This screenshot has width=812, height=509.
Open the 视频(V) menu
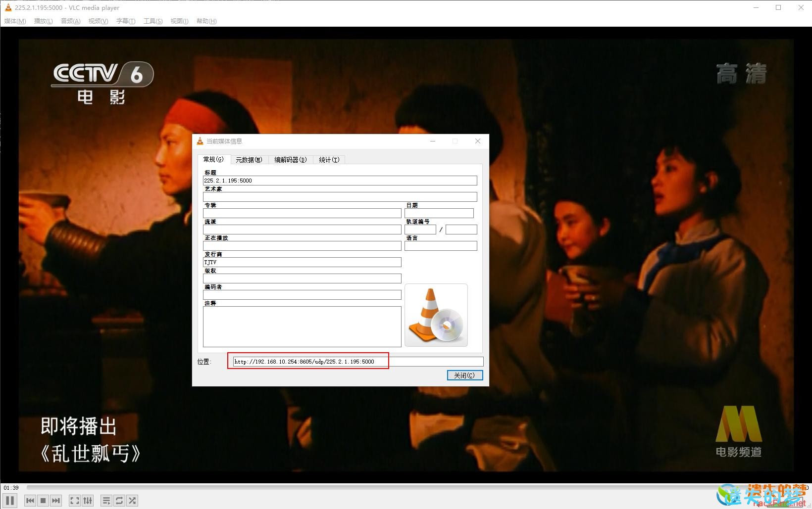98,21
